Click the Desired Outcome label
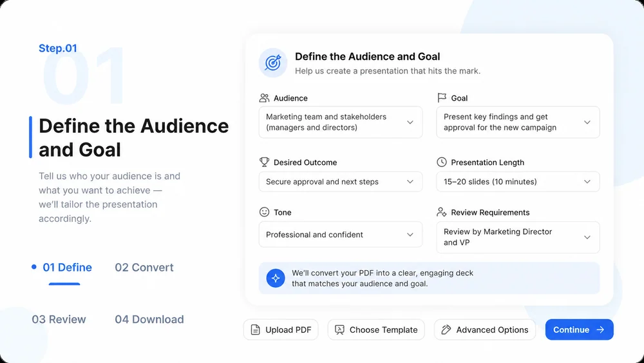The image size is (644, 363). pyautogui.click(x=305, y=162)
